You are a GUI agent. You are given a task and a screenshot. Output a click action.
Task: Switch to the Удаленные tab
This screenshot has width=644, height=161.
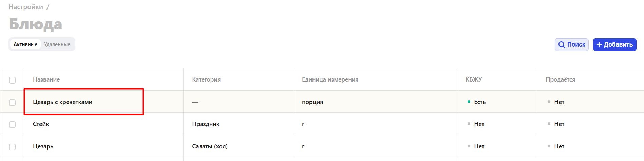pyautogui.click(x=57, y=44)
